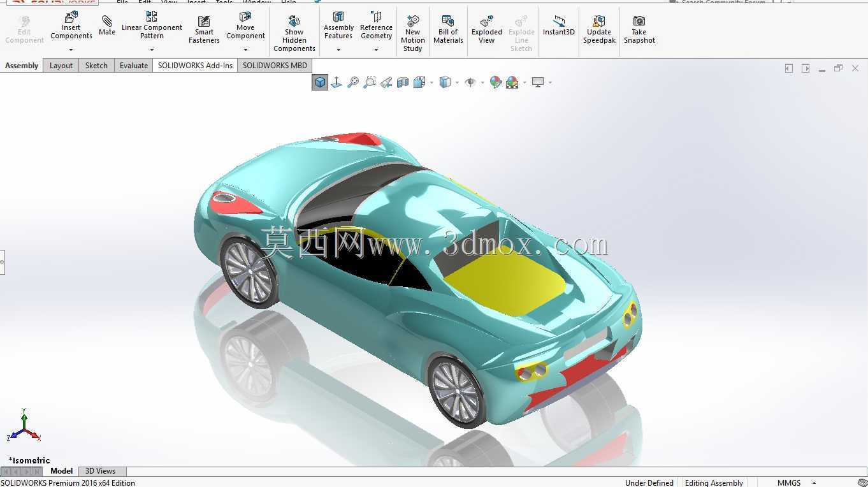Screen dimensions: 868x487
Task: Open Reference Geometry tool
Action: tap(376, 25)
